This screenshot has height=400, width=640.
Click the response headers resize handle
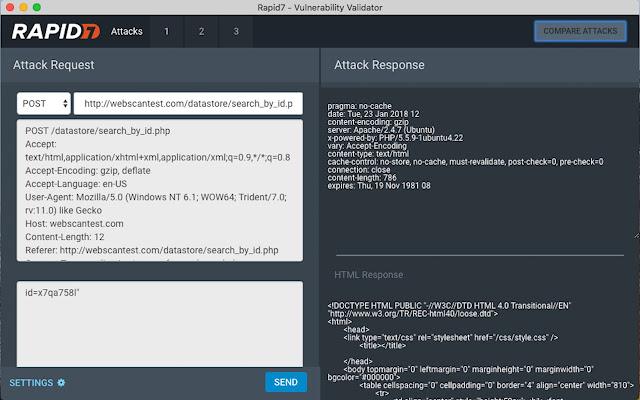click(x=636, y=235)
